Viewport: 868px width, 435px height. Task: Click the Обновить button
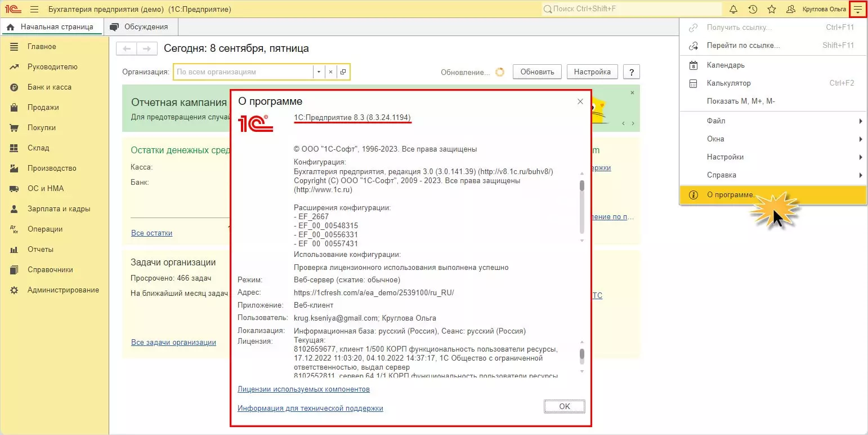coord(538,72)
